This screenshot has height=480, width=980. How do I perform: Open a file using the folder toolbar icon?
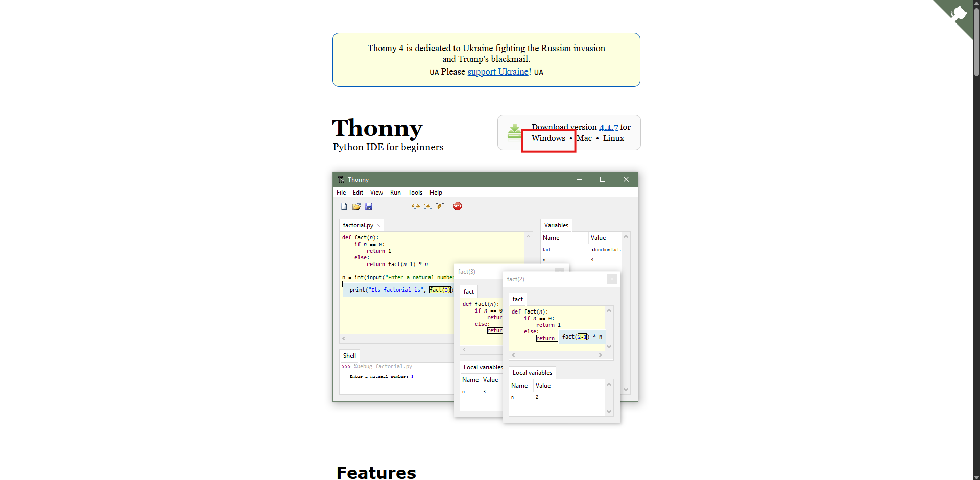pos(356,206)
